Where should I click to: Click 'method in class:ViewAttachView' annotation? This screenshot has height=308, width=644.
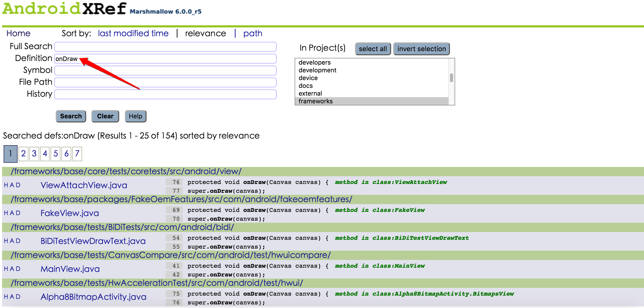(391, 182)
